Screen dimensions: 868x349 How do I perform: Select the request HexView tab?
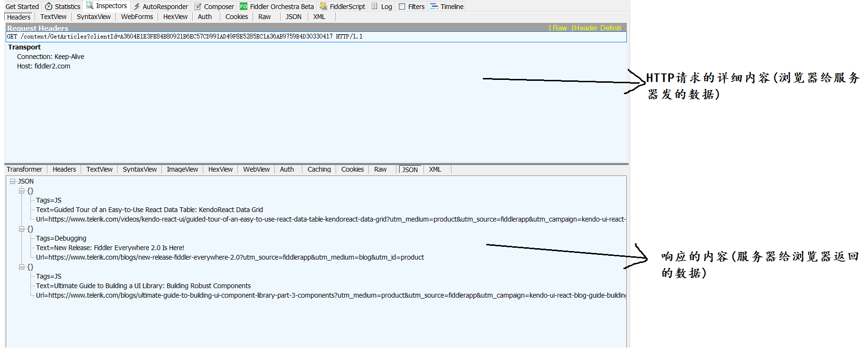(x=175, y=17)
